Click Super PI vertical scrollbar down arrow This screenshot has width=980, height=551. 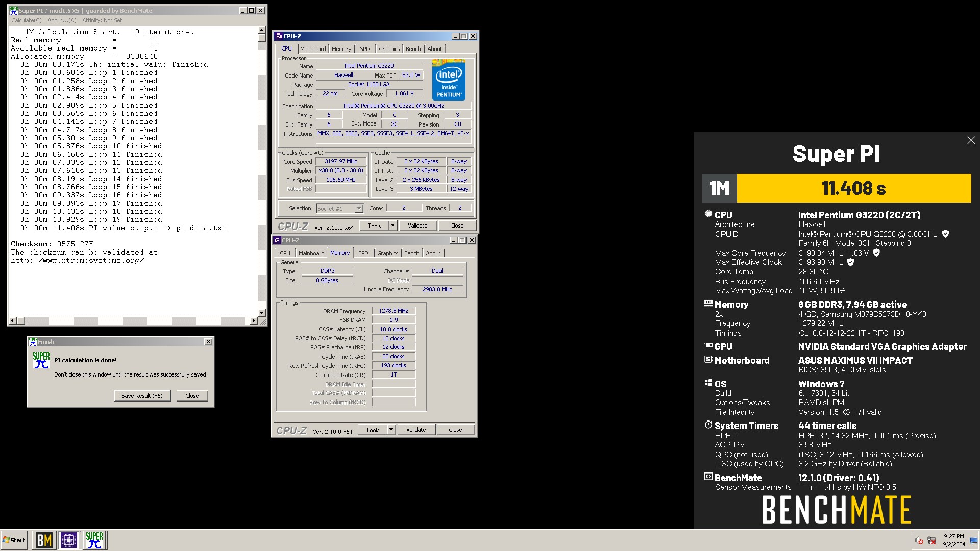click(x=261, y=312)
